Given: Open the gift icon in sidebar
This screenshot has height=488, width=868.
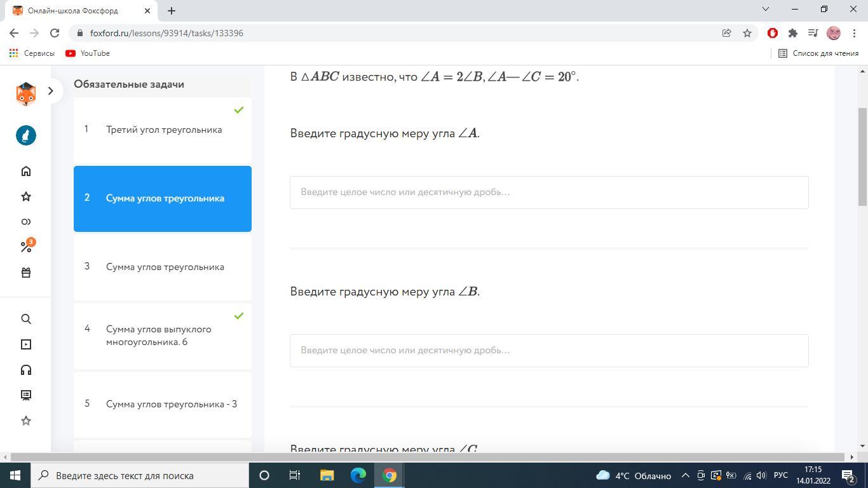Looking at the screenshot, I should pos(26,273).
